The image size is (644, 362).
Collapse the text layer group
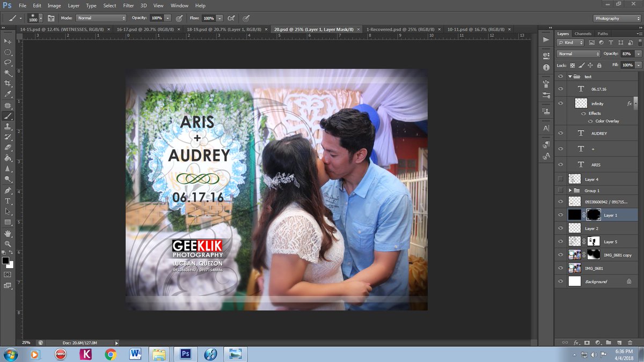[570, 77]
